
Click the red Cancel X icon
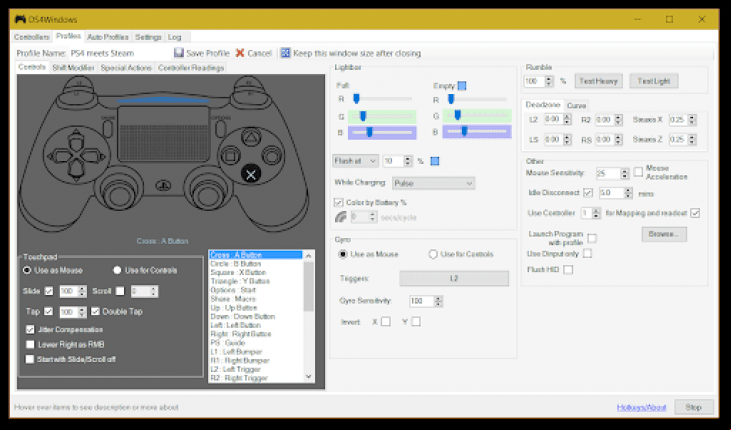click(x=240, y=53)
